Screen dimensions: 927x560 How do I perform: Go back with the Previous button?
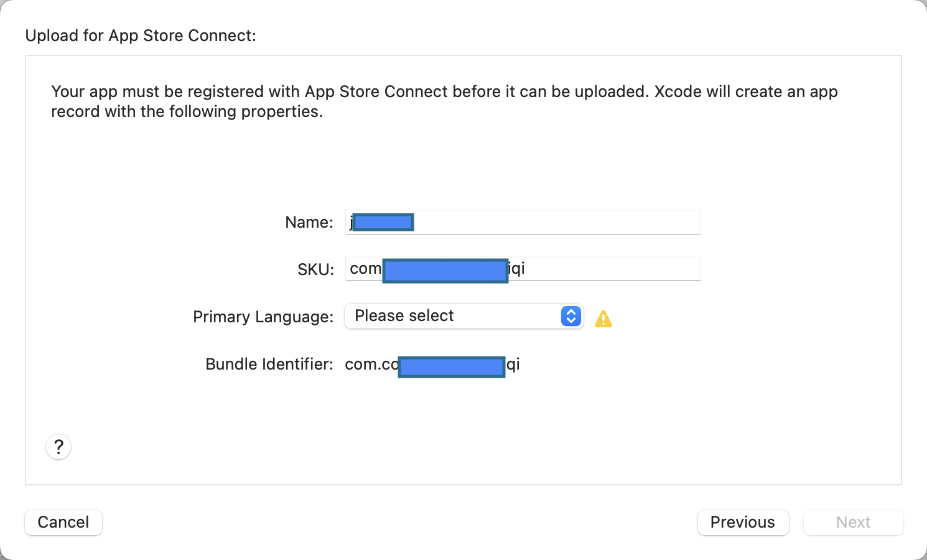743,523
